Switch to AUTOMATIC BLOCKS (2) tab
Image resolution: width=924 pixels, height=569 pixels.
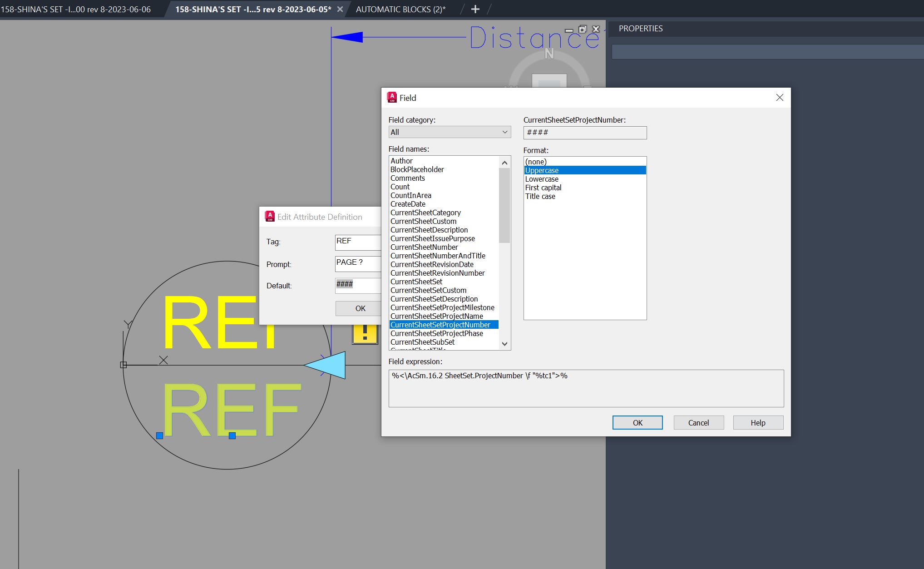[400, 9]
